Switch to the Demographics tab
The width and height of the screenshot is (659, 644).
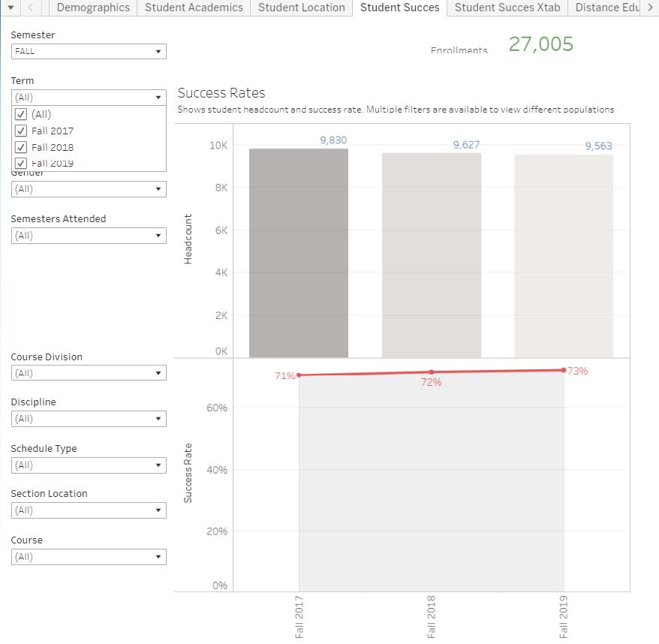point(92,8)
